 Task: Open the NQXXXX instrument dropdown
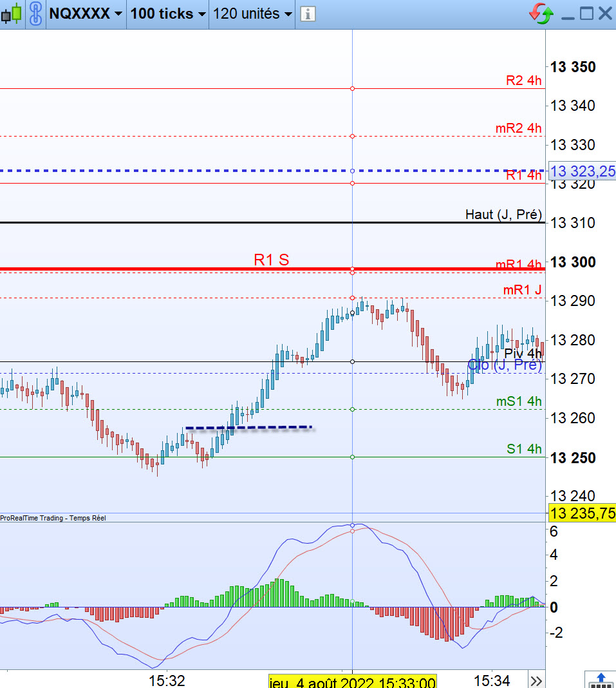86,14
